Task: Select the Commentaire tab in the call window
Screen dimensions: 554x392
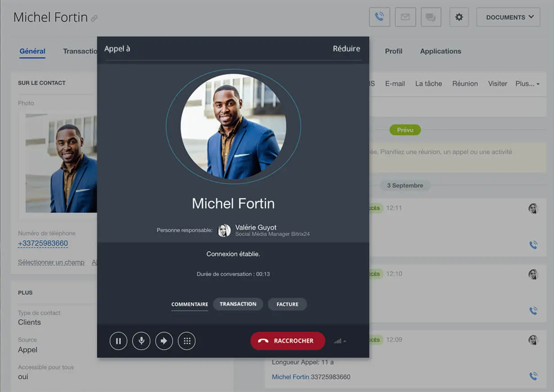Action: point(190,304)
